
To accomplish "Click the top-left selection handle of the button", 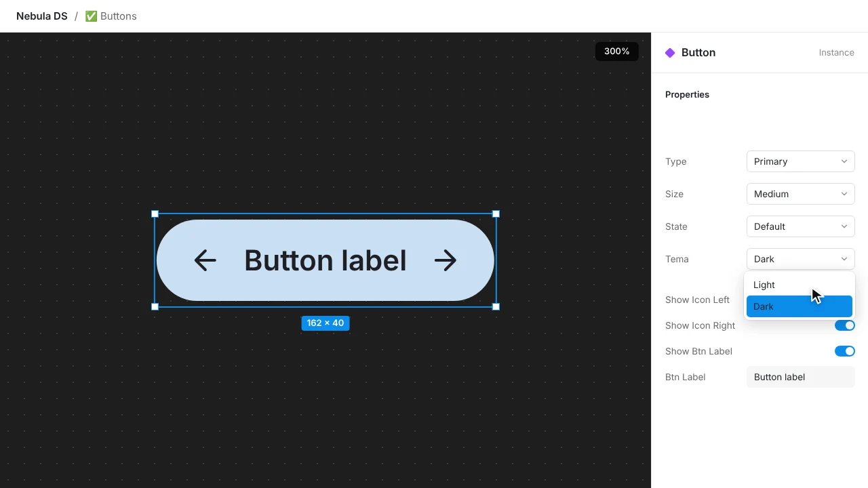I will [155, 213].
